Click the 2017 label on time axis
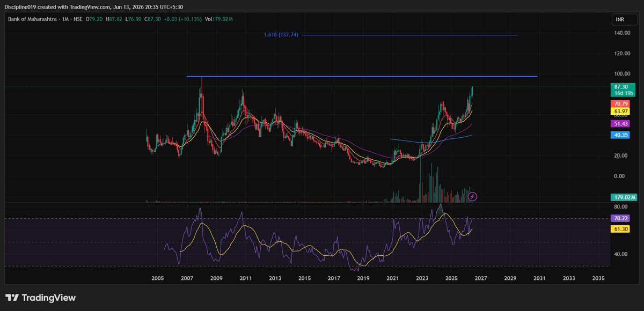Screen dimensions: 644x311 pyautogui.click(x=334, y=278)
